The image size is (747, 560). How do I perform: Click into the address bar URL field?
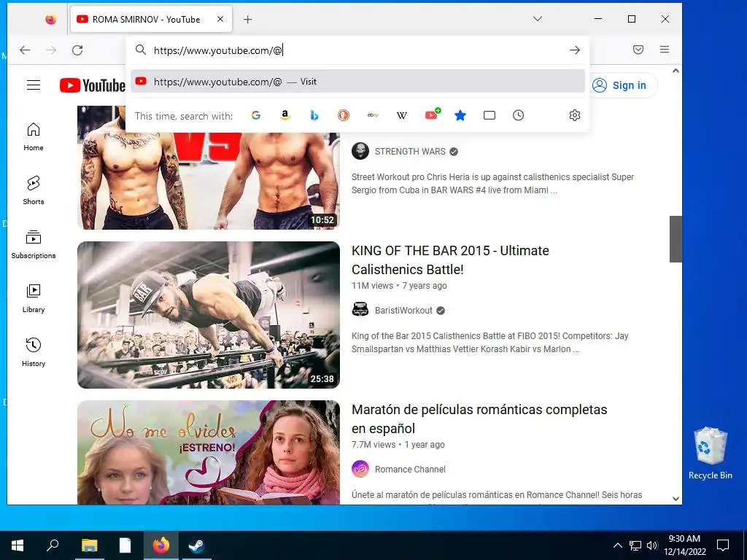[x=357, y=50]
